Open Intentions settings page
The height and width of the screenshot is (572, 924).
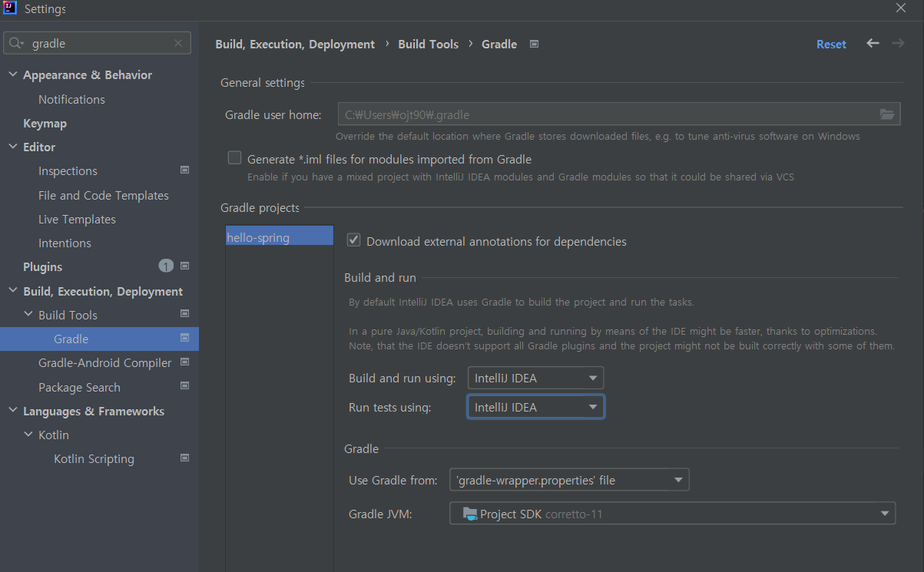tap(65, 243)
